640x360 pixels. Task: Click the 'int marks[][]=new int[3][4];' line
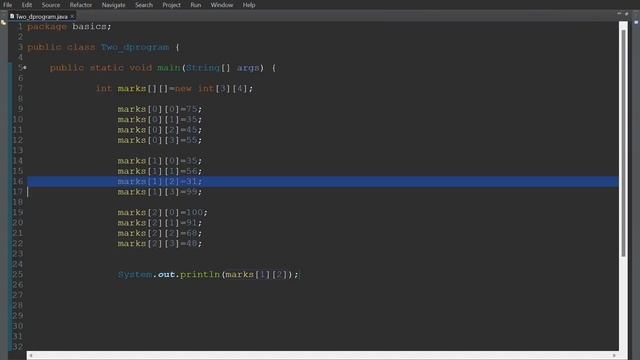pos(174,89)
